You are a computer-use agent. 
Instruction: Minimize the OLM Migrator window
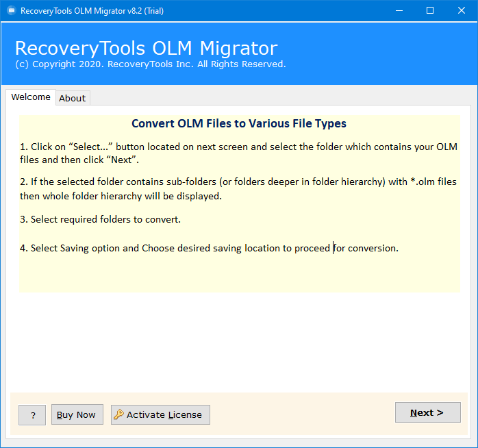pyautogui.click(x=399, y=11)
